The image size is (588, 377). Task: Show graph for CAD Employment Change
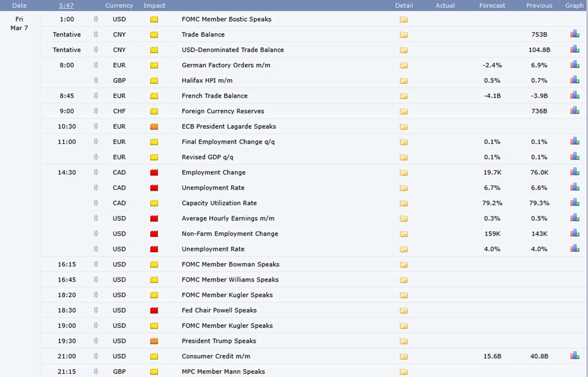point(575,172)
